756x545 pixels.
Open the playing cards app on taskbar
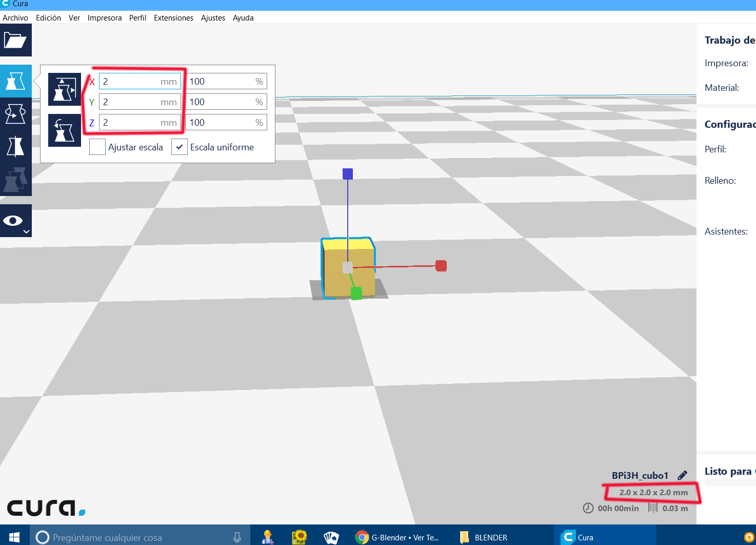pyautogui.click(x=331, y=537)
